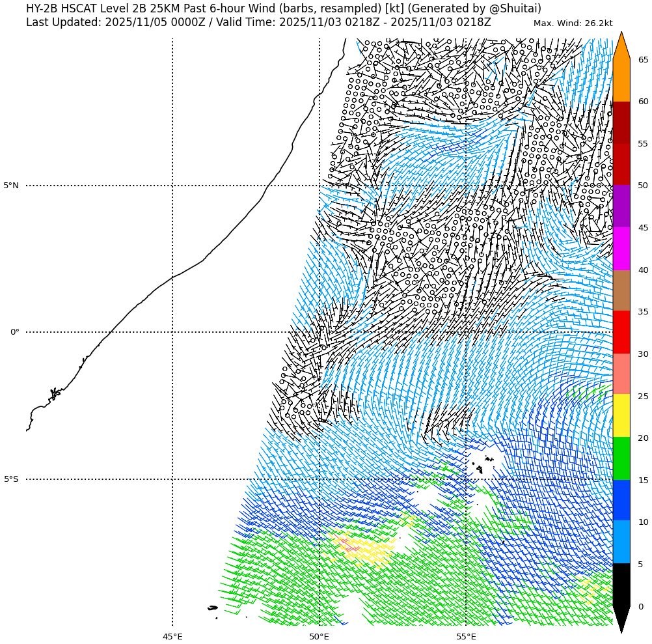Click the black arrow below the colorbar
The image size is (652, 644).
coord(621,619)
